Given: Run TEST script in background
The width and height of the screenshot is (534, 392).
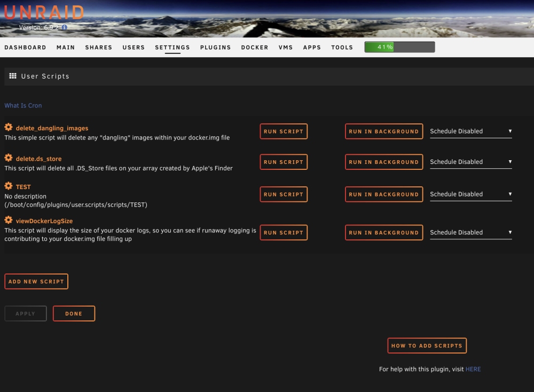Looking at the screenshot, I should [x=384, y=194].
